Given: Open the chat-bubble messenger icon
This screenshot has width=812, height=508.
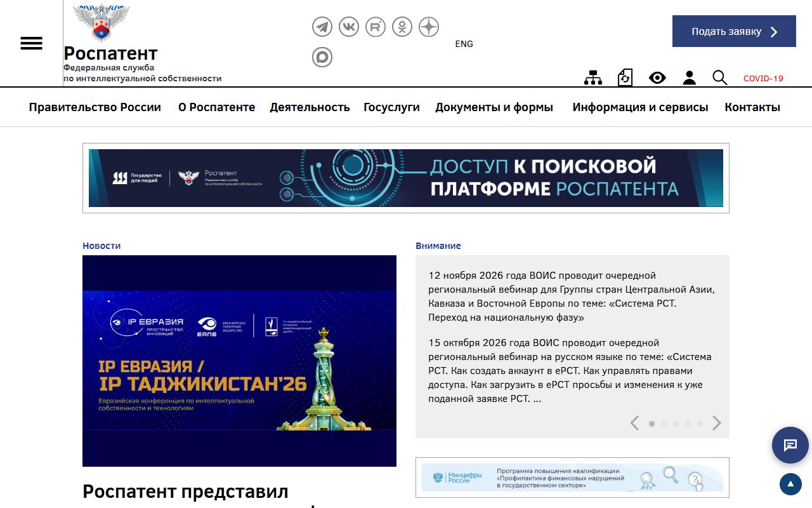Looking at the screenshot, I should 322,57.
